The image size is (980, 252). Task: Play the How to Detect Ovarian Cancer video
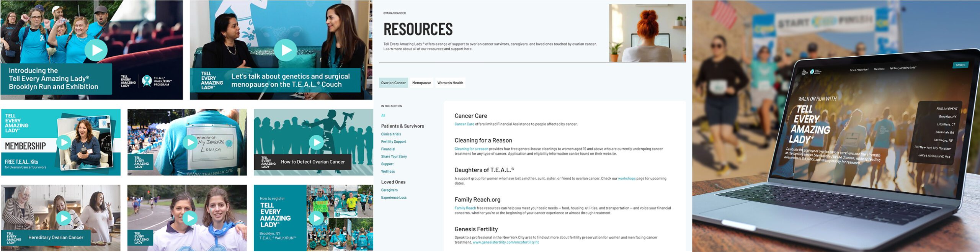[x=316, y=142]
